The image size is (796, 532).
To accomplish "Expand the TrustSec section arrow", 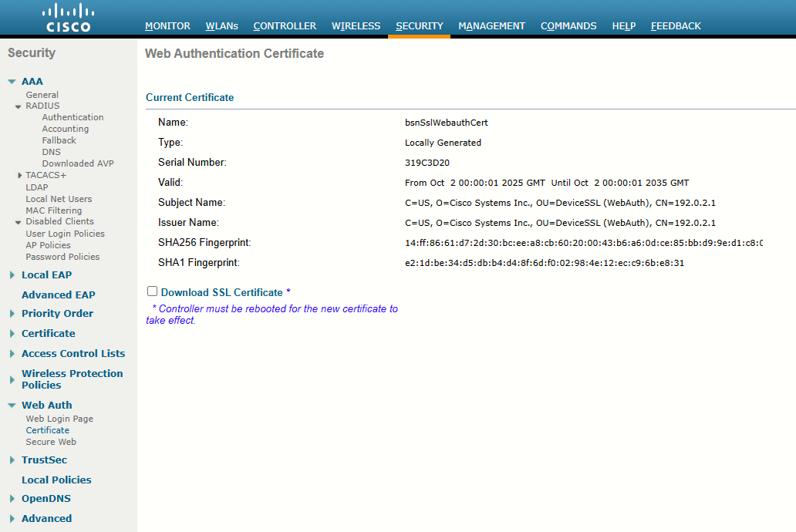I will click(x=12, y=460).
